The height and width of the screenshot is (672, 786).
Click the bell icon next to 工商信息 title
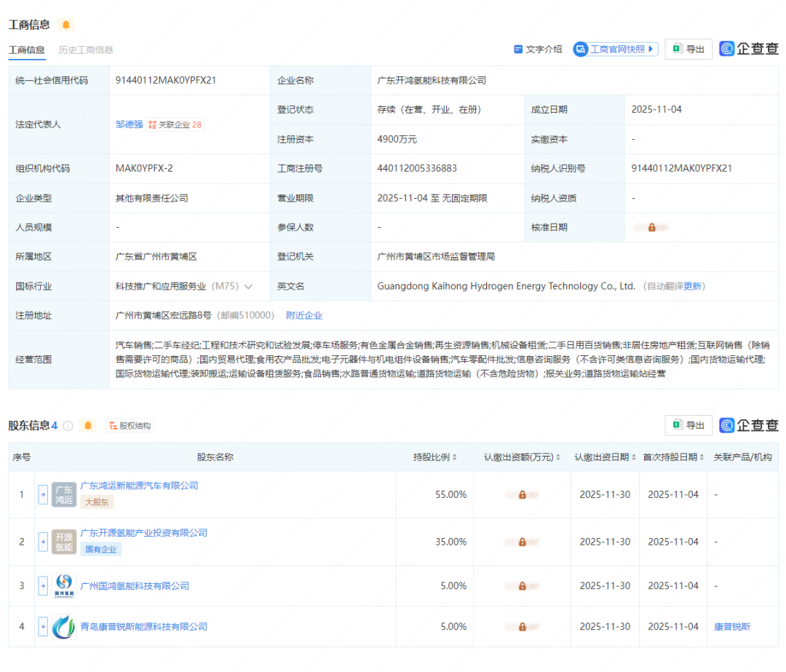click(65, 24)
